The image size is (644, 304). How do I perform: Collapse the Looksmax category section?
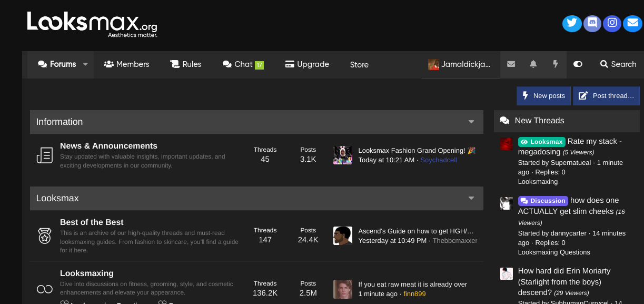[x=471, y=198]
